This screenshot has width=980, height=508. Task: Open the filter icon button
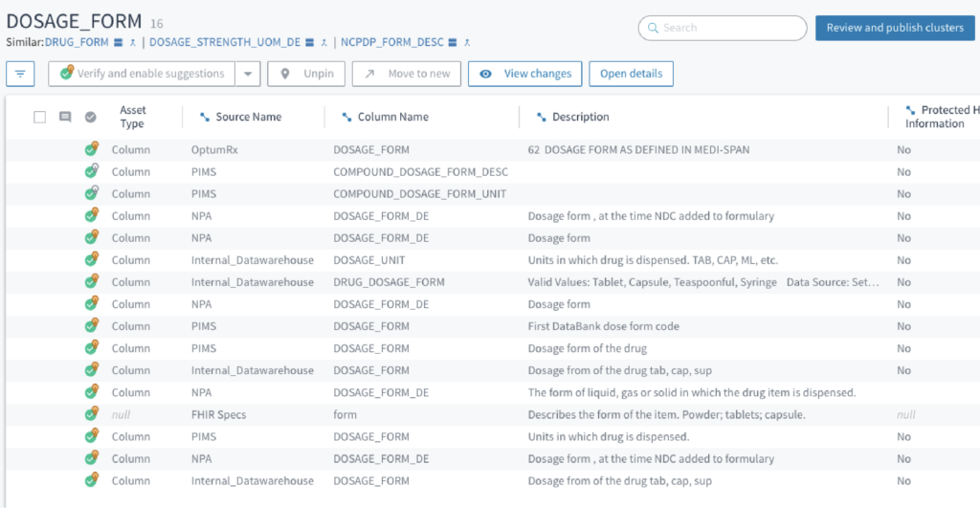20,74
